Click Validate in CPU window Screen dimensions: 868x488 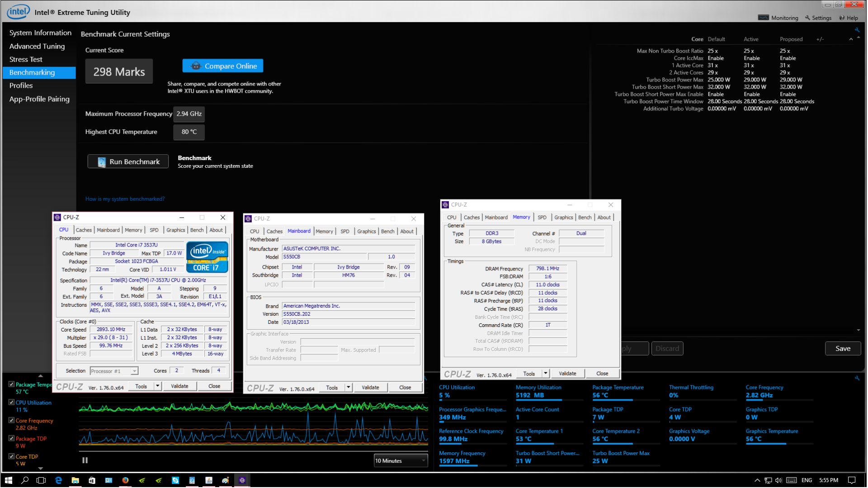(x=179, y=386)
